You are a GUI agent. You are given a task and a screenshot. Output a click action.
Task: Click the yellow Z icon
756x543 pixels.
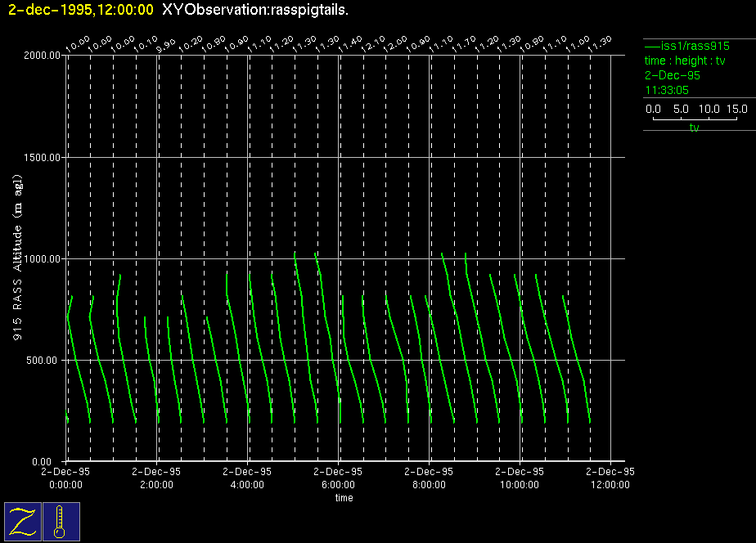[x=24, y=522]
